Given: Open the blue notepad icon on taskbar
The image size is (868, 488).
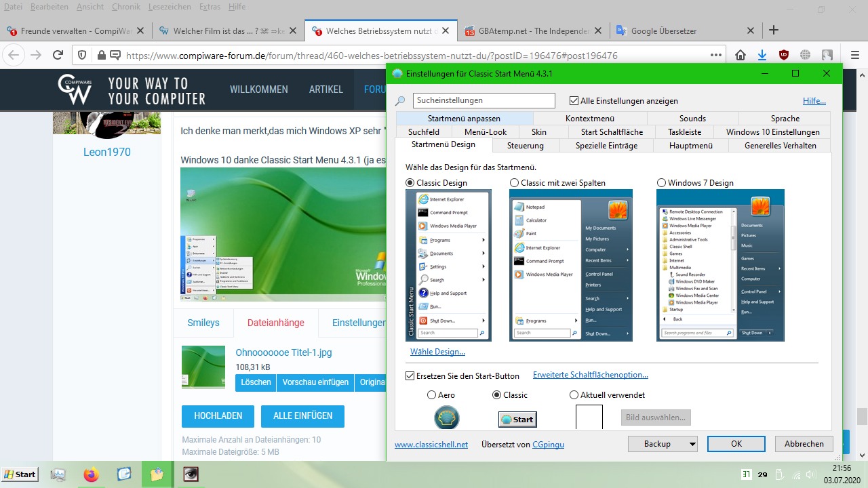Looking at the screenshot, I should pyautogui.click(x=124, y=475).
